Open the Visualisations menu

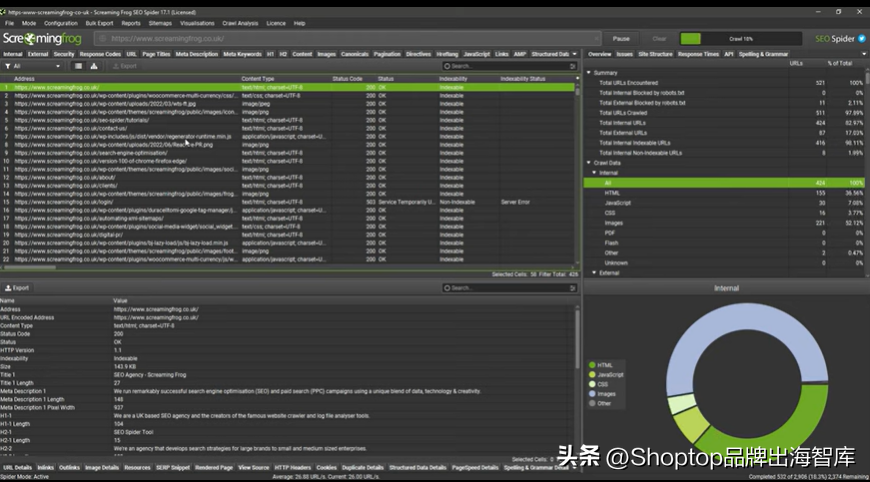tap(197, 23)
